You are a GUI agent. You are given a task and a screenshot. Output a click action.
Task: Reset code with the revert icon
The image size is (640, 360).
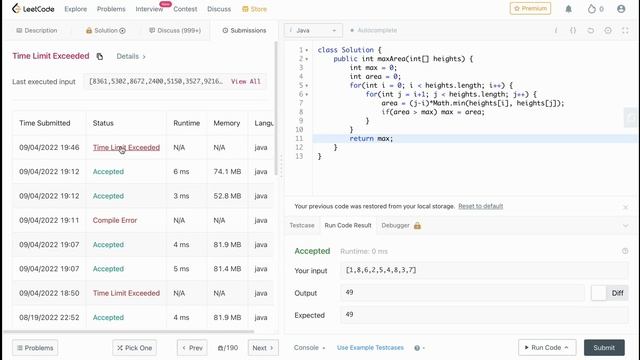point(591,30)
